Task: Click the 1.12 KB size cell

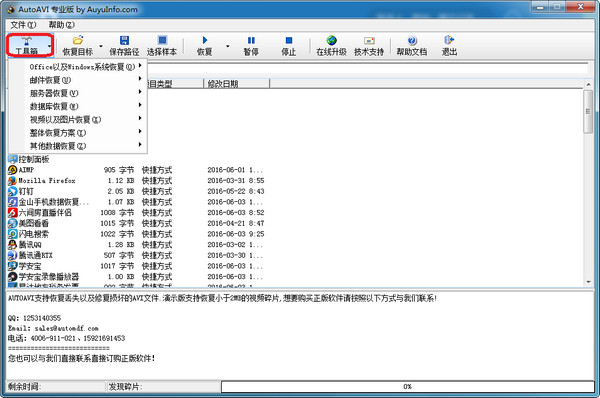Action: 121,181
